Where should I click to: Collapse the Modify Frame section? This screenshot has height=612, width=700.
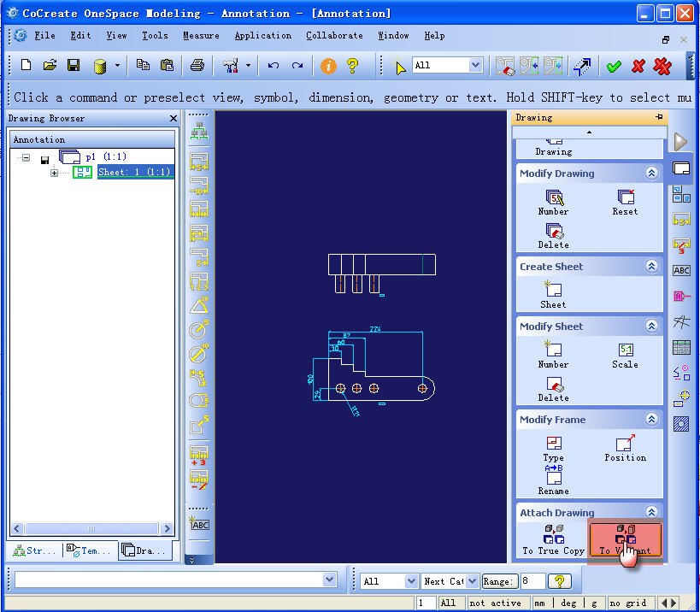(651, 419)
